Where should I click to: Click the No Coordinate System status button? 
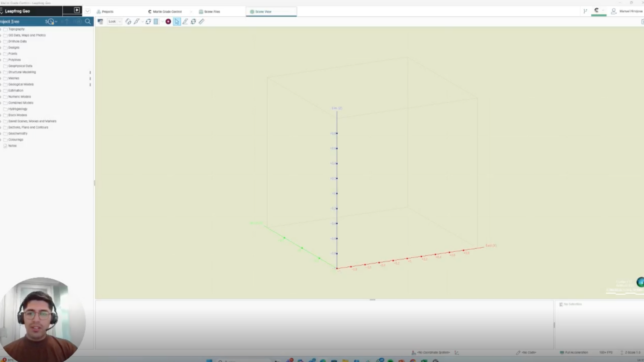433,353
